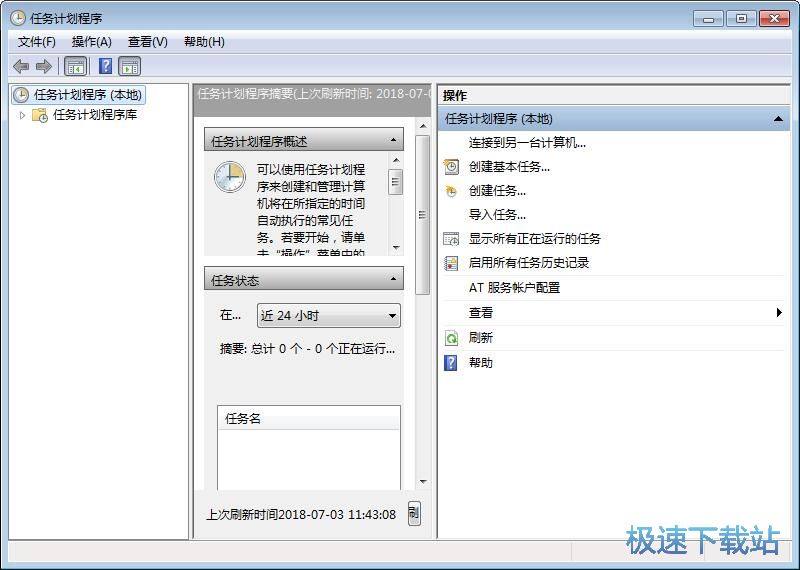Open the 文件(F) menu
Viewport: 800px width, 570px height.
[36, 42]
